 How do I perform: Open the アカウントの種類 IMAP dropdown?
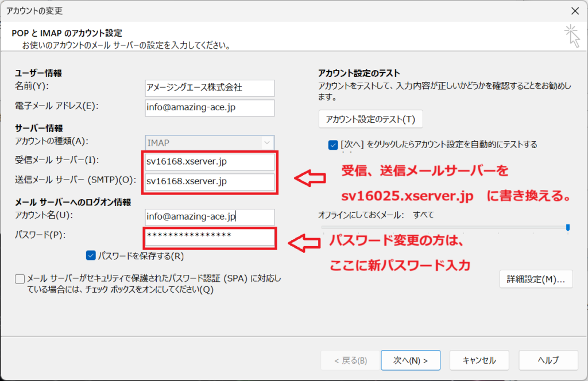click(x=210, y=143)
